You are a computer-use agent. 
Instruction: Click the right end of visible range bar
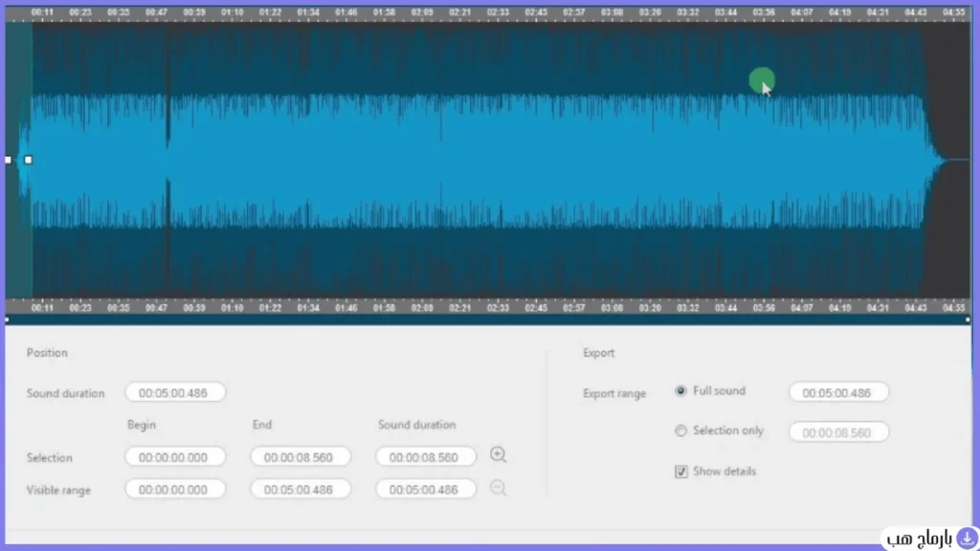click(968, 320)
